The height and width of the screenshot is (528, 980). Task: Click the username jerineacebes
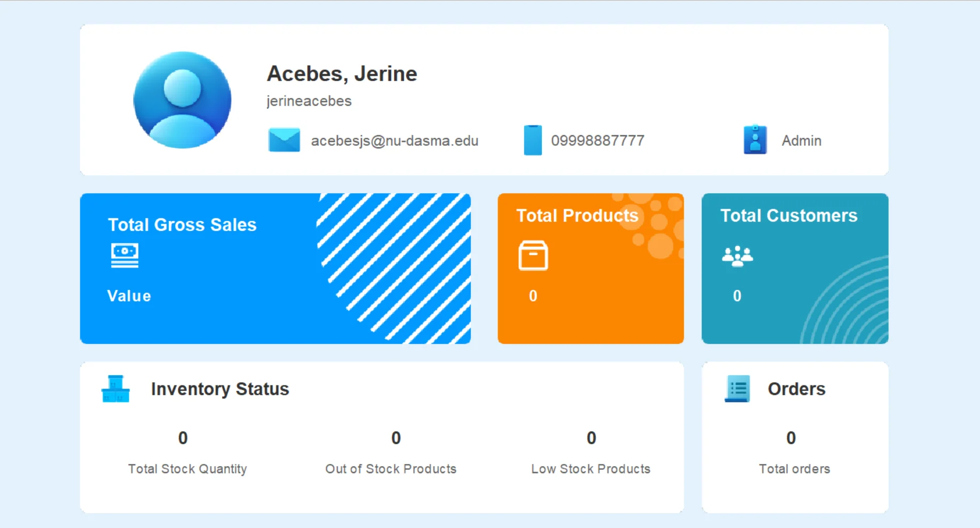[309, 101]
